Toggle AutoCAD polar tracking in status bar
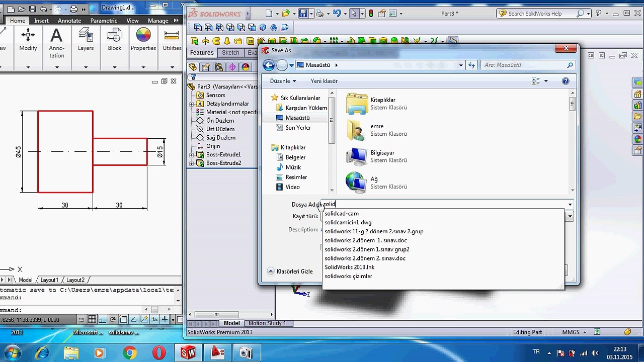This screenshot has width=644, height=362. [x=113, y=319]
